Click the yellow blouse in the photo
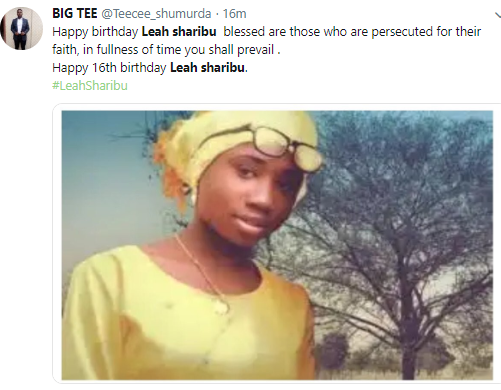This screenshot has width=501, height=390. tap(188, 317)
